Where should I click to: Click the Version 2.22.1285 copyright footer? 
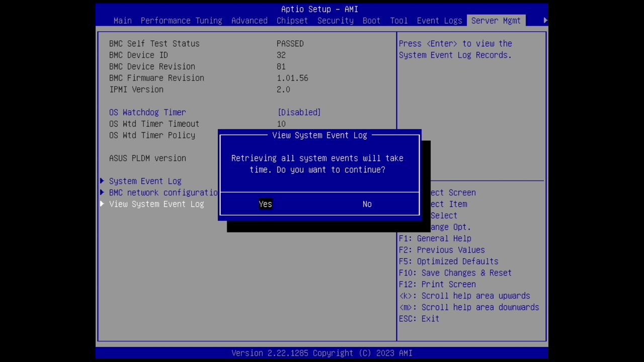(322, 353)
